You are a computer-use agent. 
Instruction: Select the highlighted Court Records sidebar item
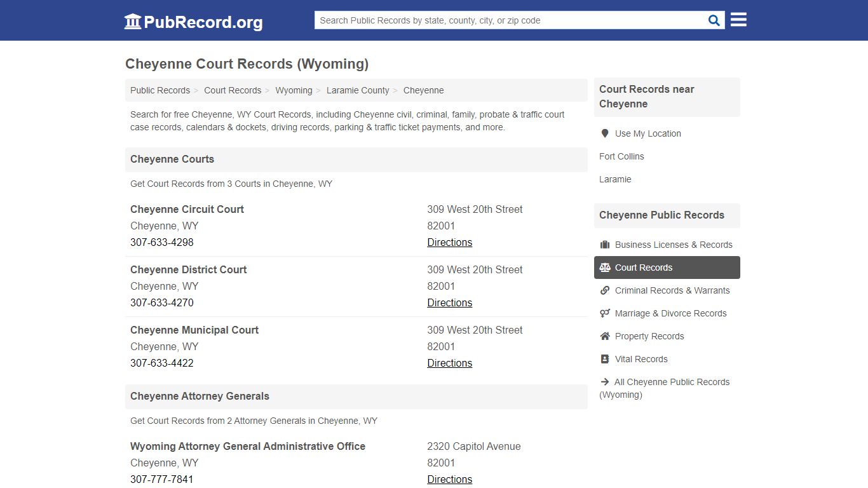667,268
